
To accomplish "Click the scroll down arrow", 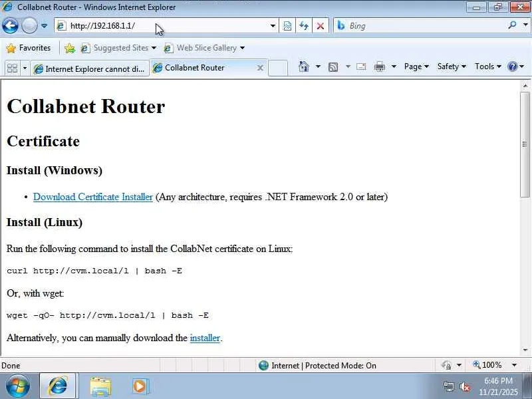I will point(525,350).
